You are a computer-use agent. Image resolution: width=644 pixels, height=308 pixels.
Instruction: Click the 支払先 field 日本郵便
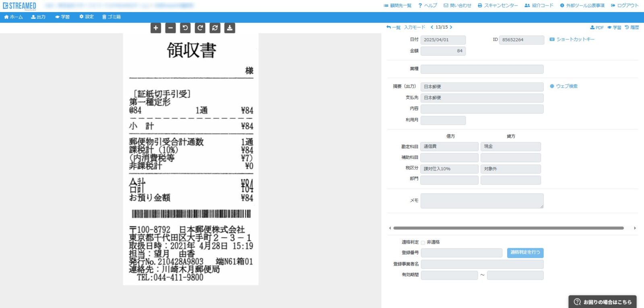(482, 98)
